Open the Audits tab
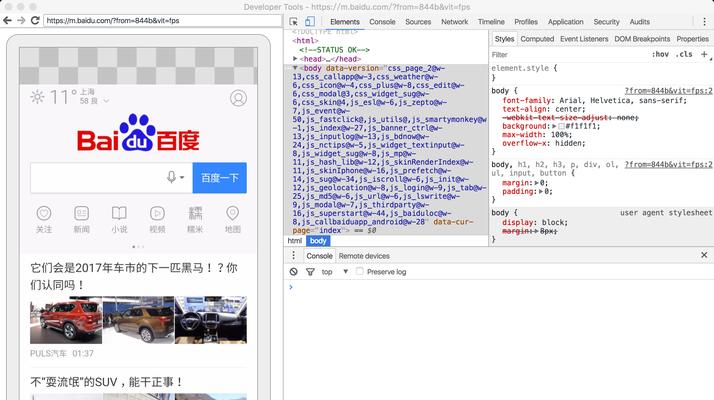 639,22
